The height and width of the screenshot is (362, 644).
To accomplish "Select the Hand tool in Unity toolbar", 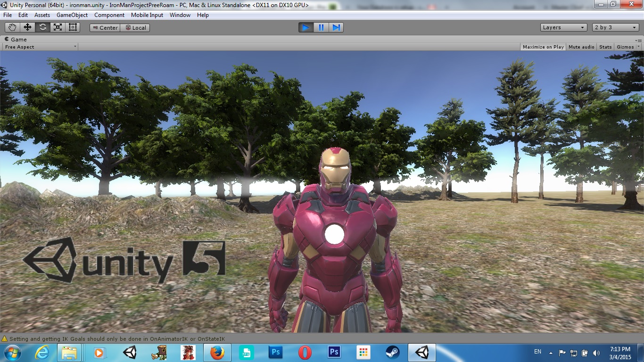I will click(x=13, y=27).
